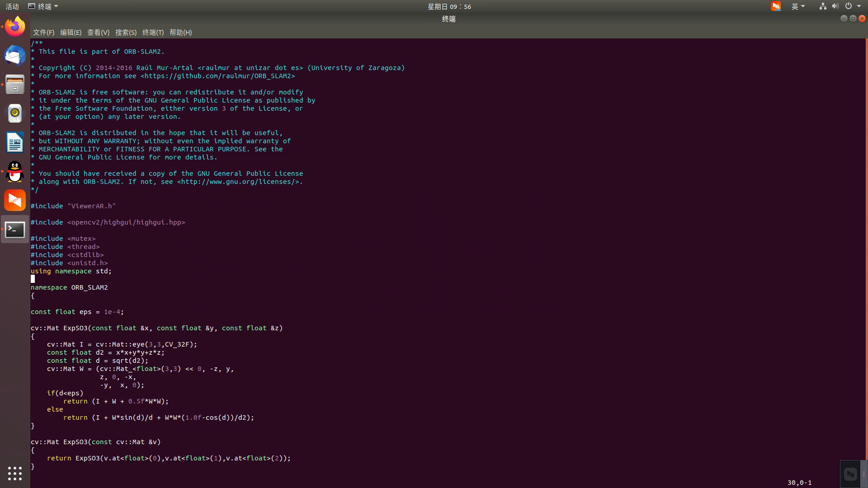Click the orange tray icon in top bar

tap(776, 6)
